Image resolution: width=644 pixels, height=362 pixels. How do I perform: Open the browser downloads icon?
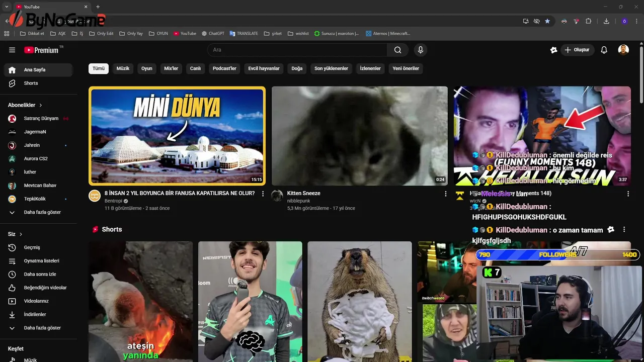tap(606, 21)
